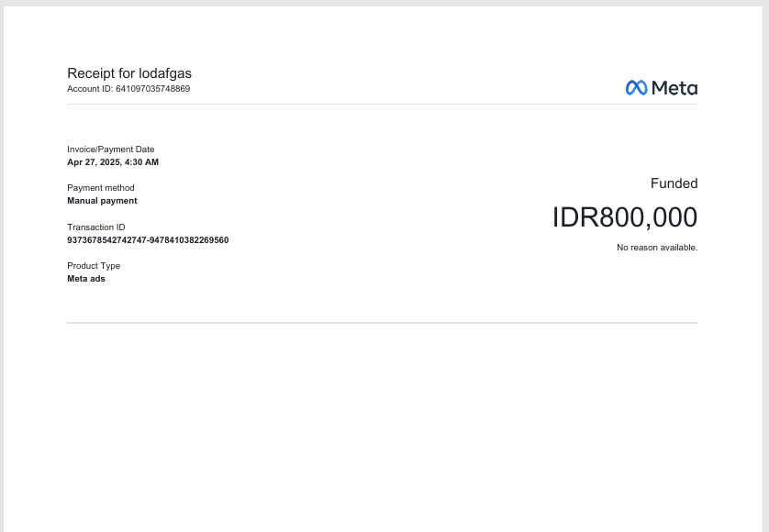Select the 'Meta ads' product value

click(86, 279)
